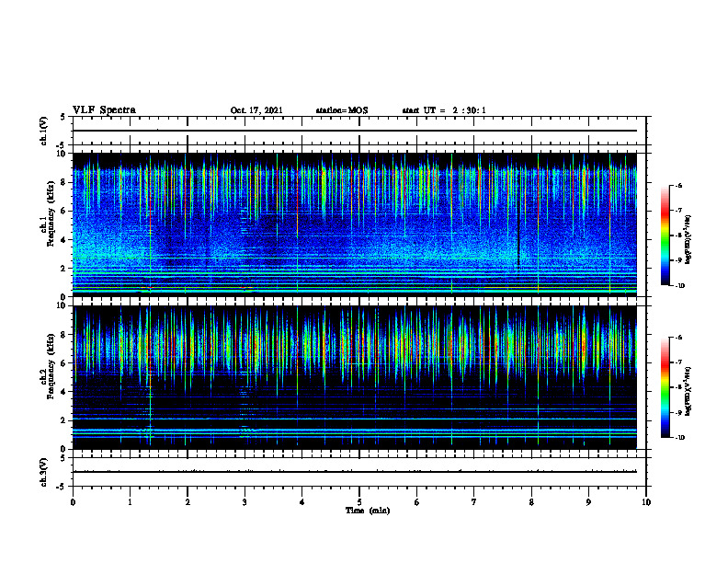Viewport: 728px width, 563px height.
Task: Click the "ch.1(V)" waveform axis label
Action: tap(44, 131)
